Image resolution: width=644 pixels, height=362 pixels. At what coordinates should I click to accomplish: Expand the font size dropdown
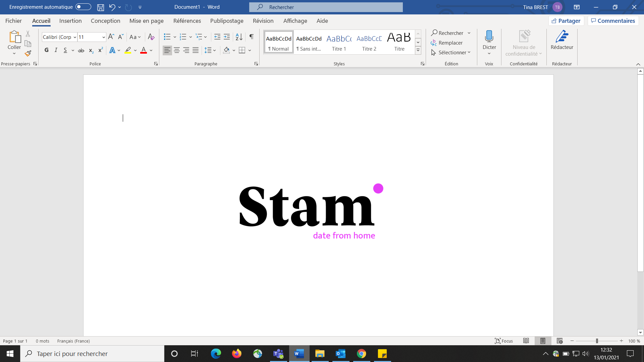(x=104, y=37)
